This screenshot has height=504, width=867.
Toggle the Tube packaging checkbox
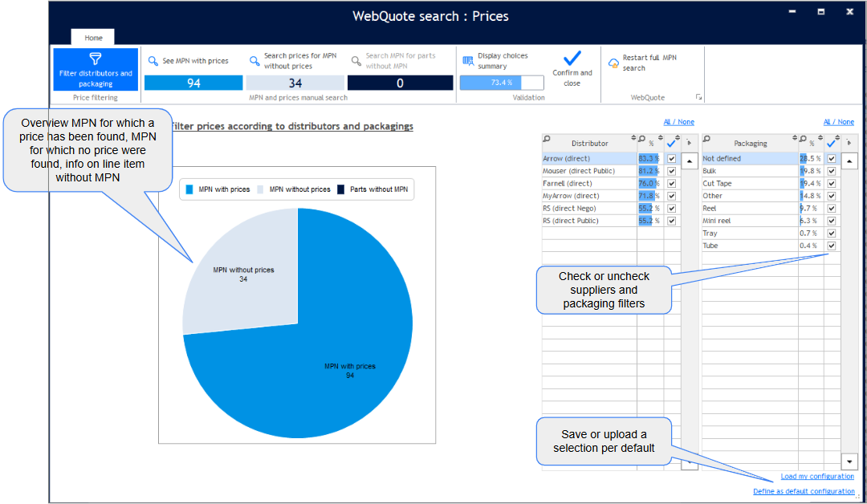832,246
